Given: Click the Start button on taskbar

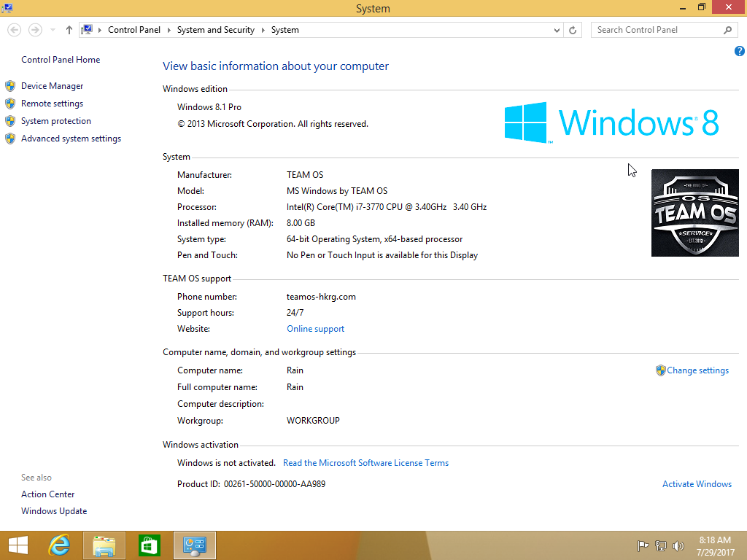Looking at the screenshot, I should [18, 545].
